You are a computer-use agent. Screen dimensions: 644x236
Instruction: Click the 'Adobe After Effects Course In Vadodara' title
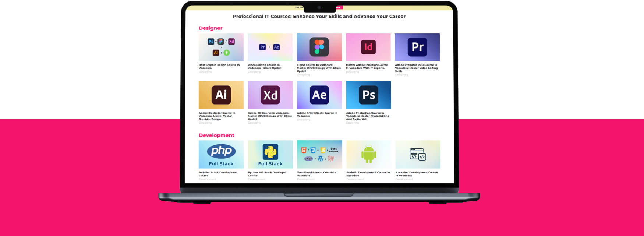pyautogui.click(x=317, y=115)
